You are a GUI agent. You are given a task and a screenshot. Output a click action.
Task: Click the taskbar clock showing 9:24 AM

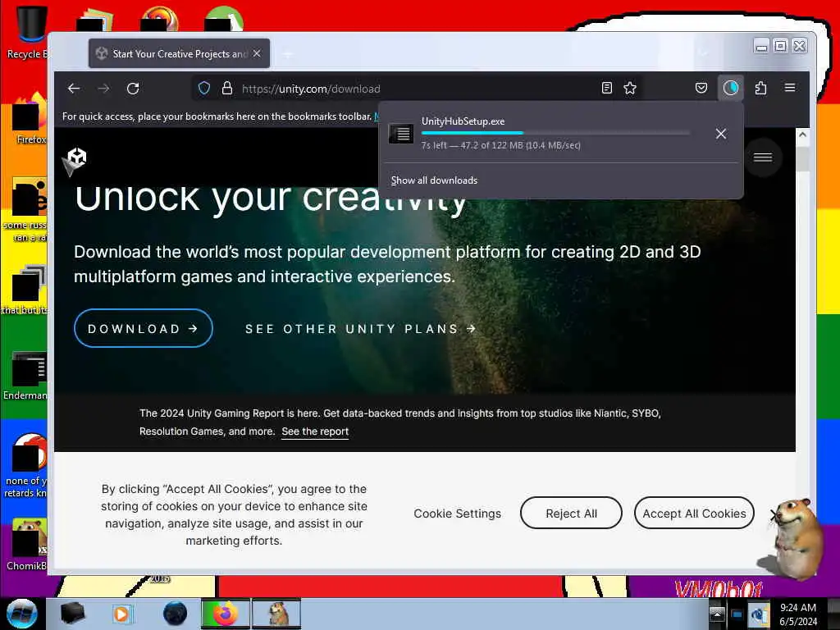point(798,614)
